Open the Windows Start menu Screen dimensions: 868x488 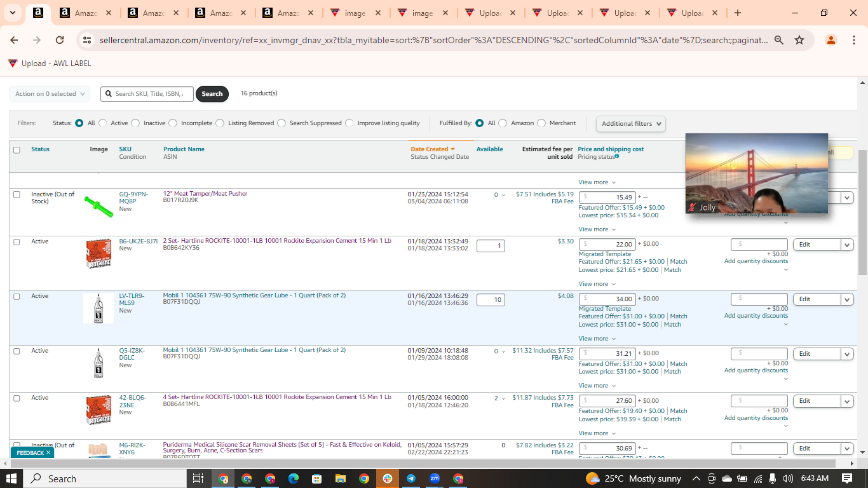13,478
